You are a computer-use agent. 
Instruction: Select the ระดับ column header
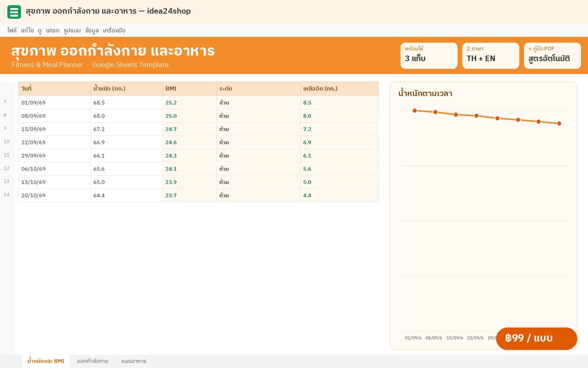tap(259, 89)
